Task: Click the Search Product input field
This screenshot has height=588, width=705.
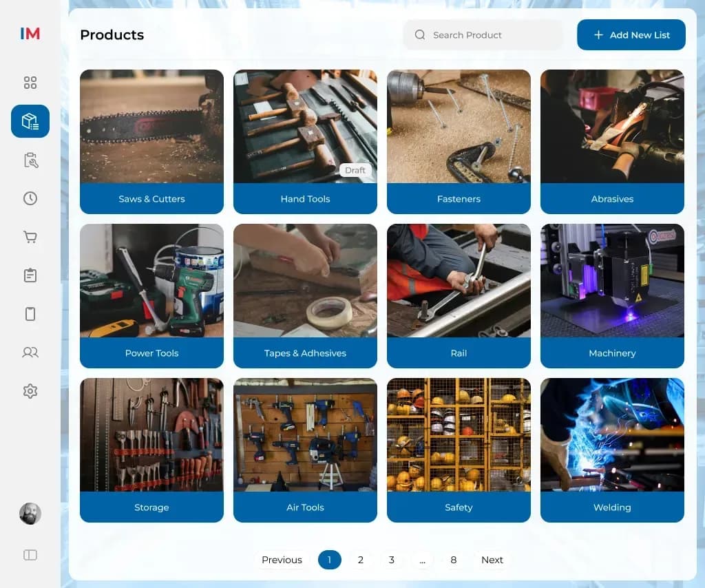Action: click(483, 34)
